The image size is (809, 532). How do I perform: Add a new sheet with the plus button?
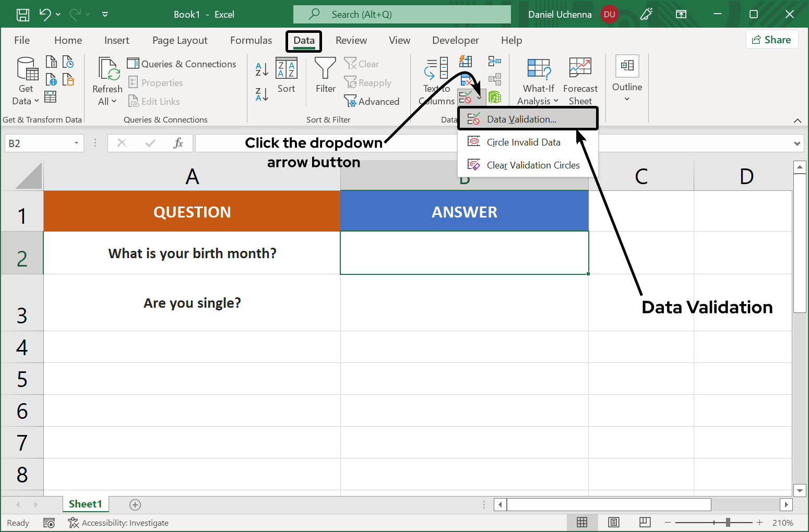(x=135, y=504)
